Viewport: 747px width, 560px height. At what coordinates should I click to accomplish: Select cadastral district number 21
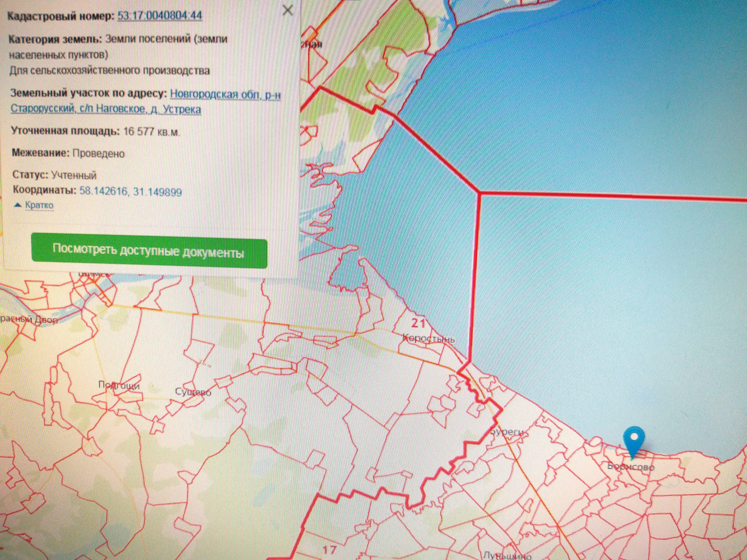click(x=418, y=323)
